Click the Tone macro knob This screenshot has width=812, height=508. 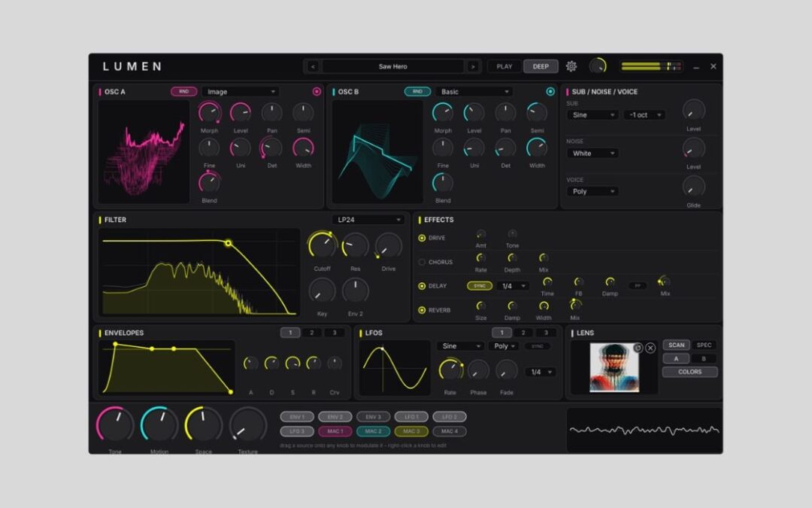tap(115, 424)
